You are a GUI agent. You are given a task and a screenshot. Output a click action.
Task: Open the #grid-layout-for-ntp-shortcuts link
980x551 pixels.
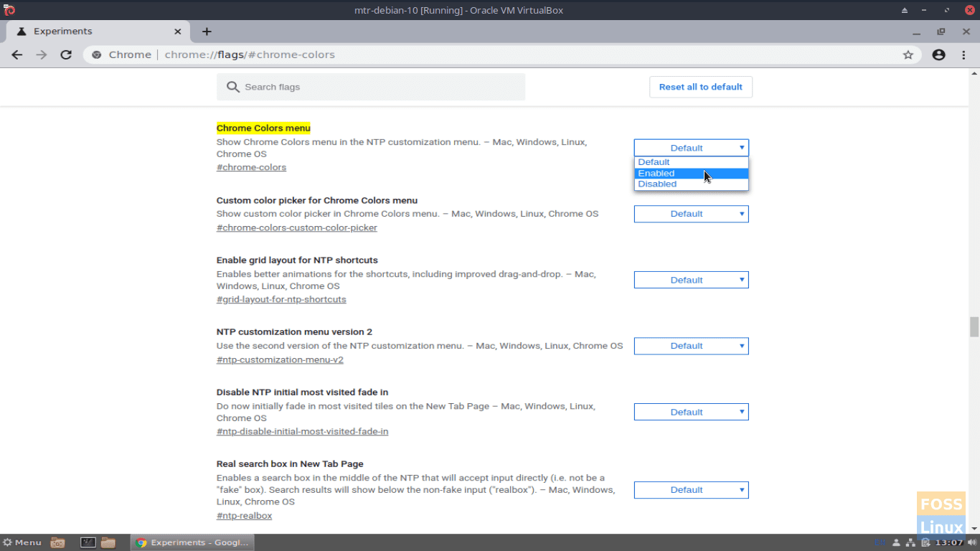pyautogui.click(x=281, y=299)
